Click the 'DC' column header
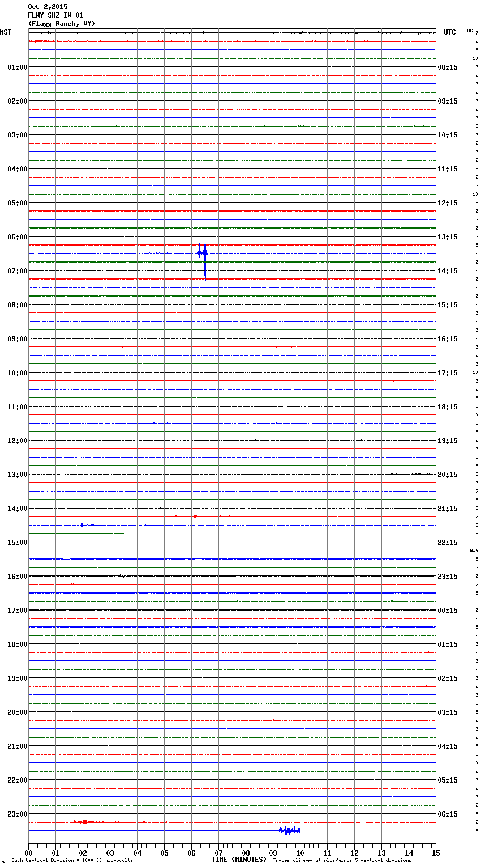This screenshot has height=868, width=481. [470, 31]
